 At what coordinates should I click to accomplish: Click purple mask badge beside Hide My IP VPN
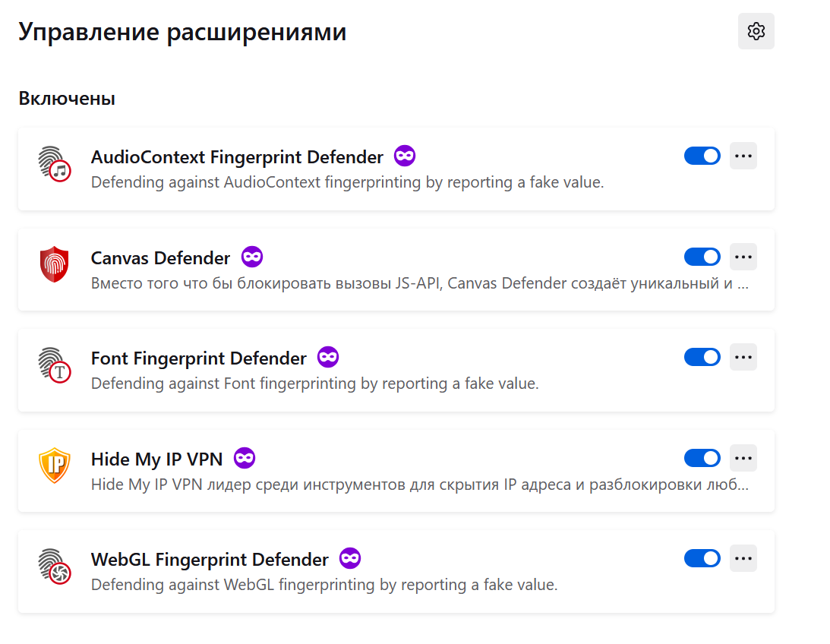coord(245,458)
